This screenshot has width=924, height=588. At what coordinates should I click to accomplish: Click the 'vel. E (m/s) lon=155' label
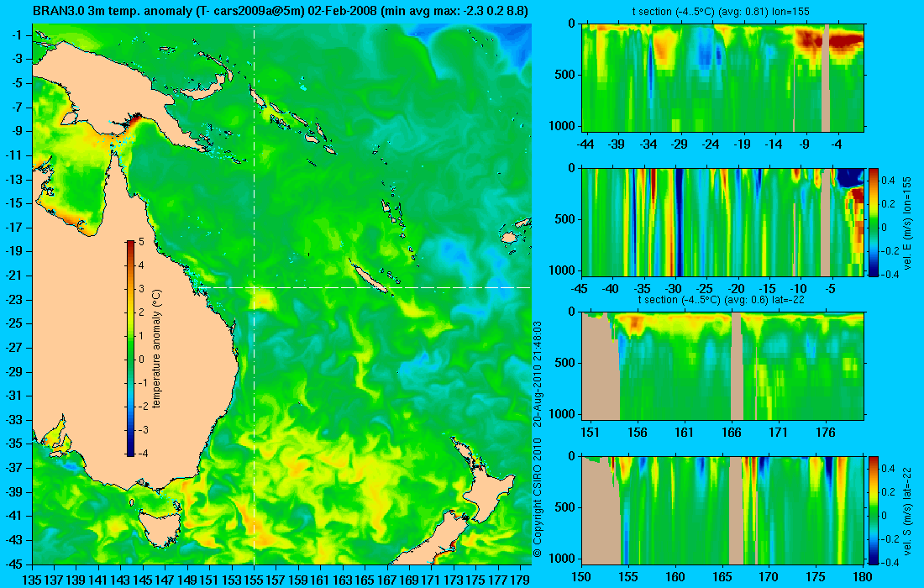tap(907, 222)
